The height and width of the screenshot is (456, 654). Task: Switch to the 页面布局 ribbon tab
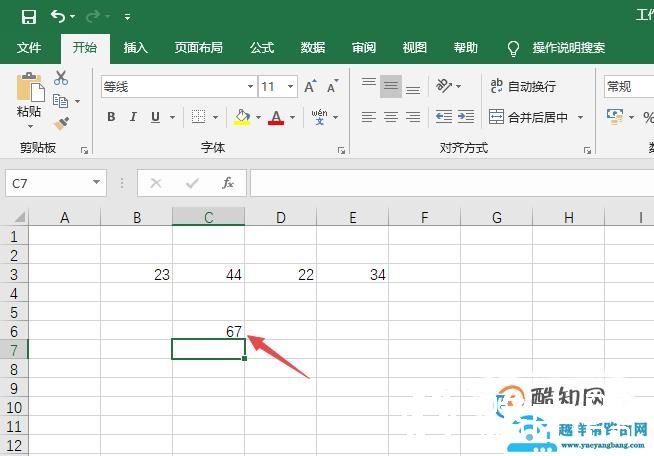pyautogui.click(x=199, y=48)
